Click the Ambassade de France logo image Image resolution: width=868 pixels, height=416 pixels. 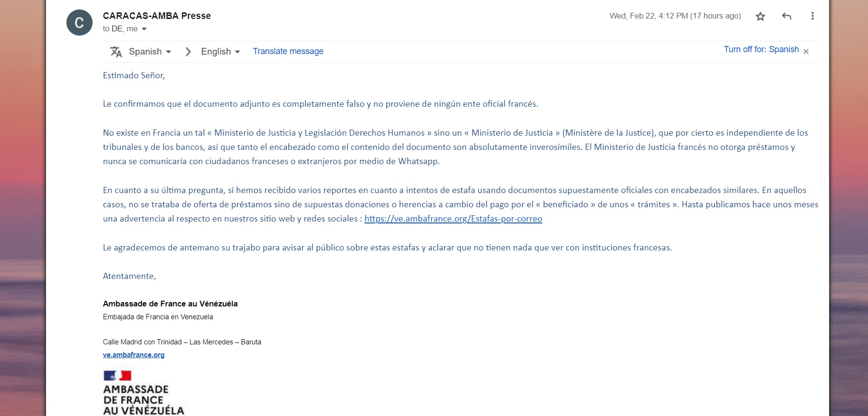click(x=143, y=393)
